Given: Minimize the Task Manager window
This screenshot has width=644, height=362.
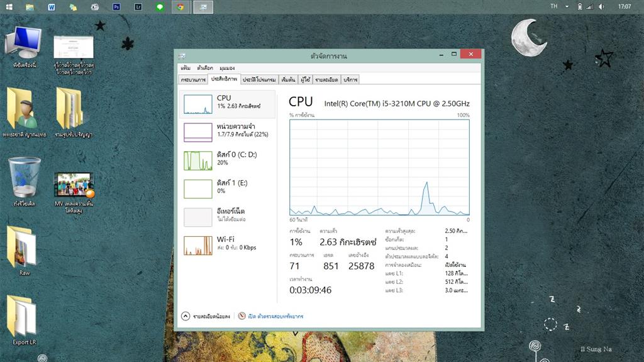Looking at the screenshot, I should pyautogui.click(x=441, y=54).
